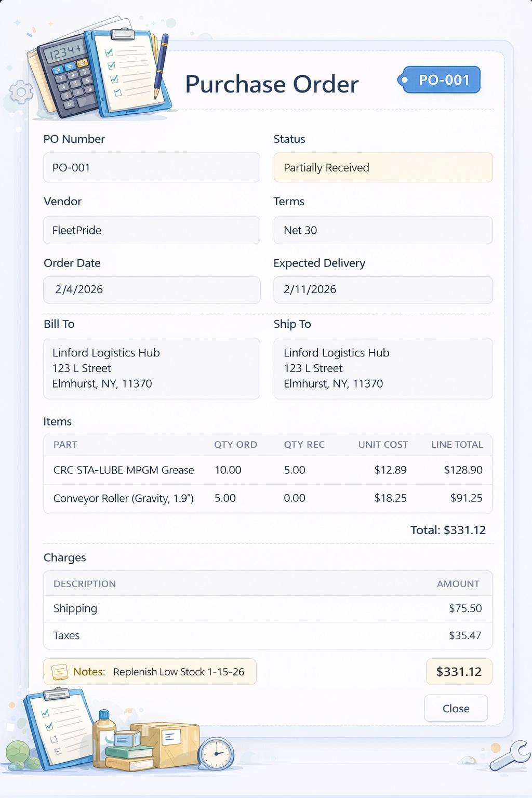Select the PO-001 badge in the header
The width and height of the screenshot is (532, 798).
[x=441, y=79]
